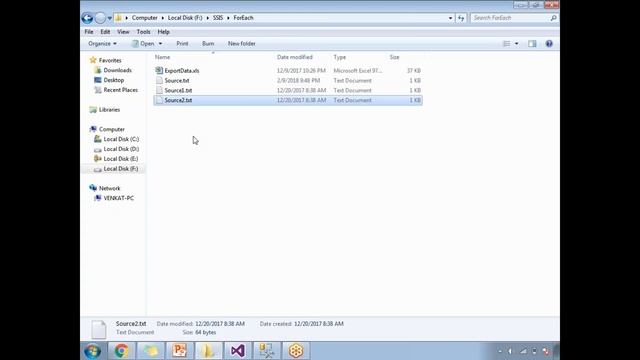Open the Help menu
This screenshot has height=360, width=640.
tap(163, 32)
